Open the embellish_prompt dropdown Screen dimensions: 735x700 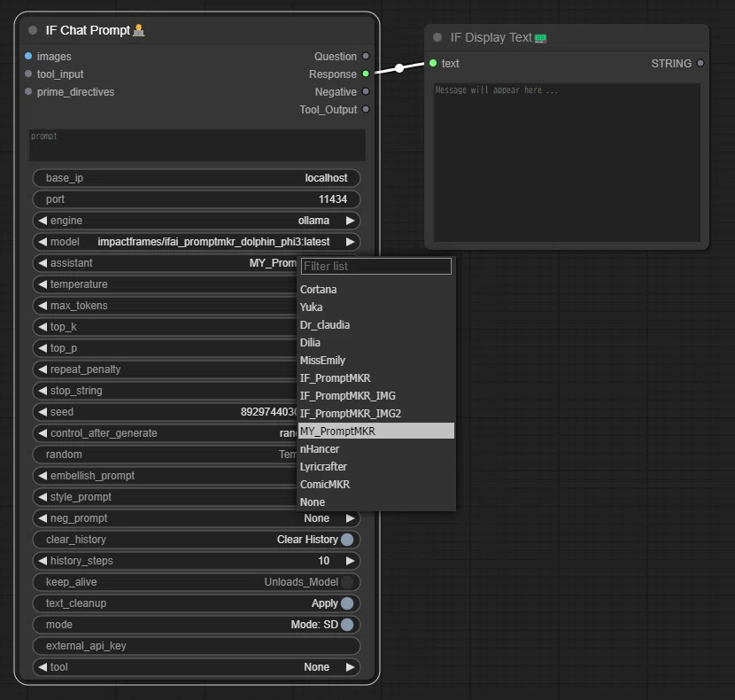pos(164,476)
